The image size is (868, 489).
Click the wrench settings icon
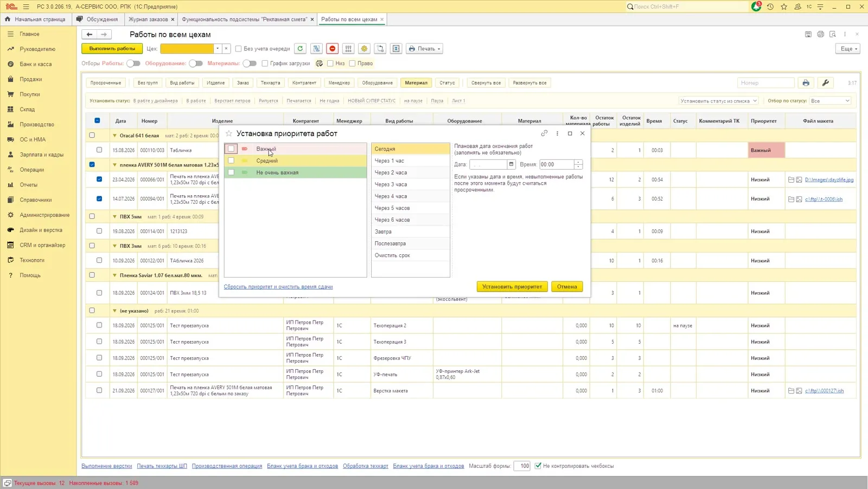(826, 83)
